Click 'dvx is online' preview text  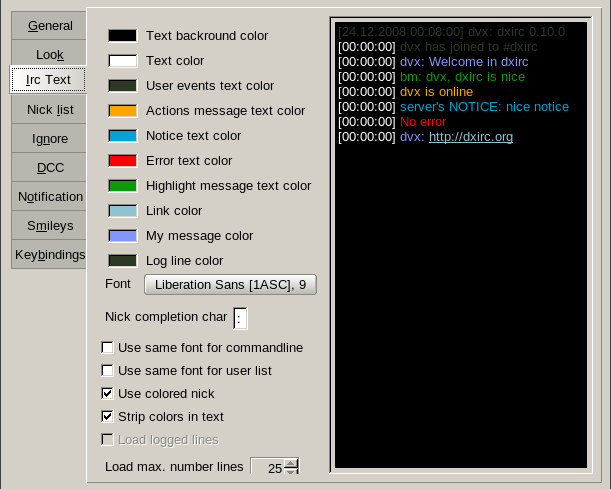pyautogui.click(x=436, y=92)
